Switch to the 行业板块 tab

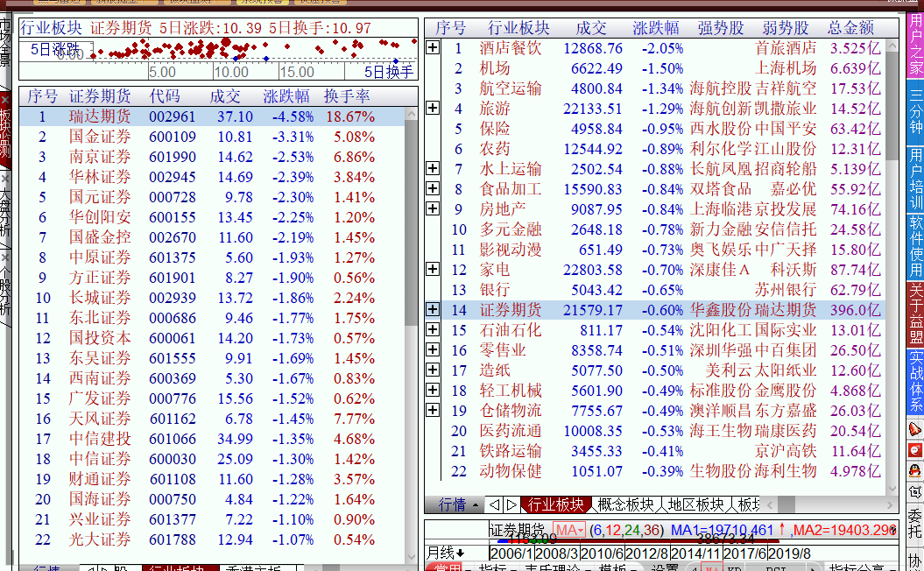(555, 504)
